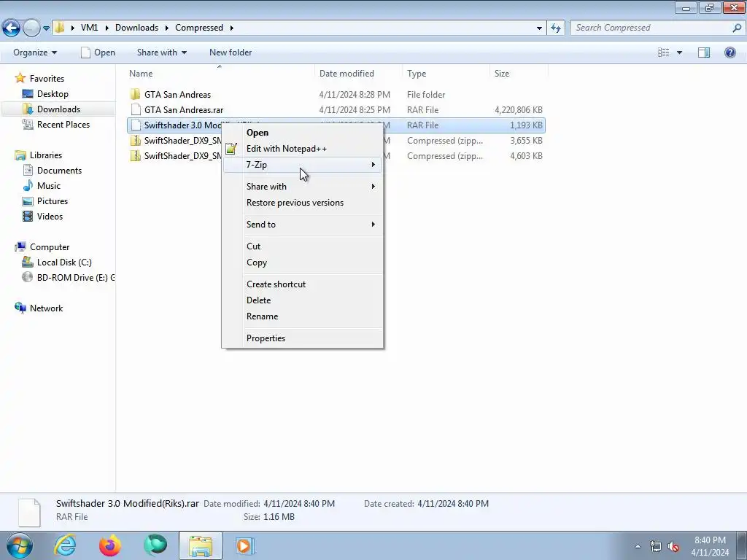Open Help with the question mark icon
Screen dimensions: 747x560
[729, 52]
